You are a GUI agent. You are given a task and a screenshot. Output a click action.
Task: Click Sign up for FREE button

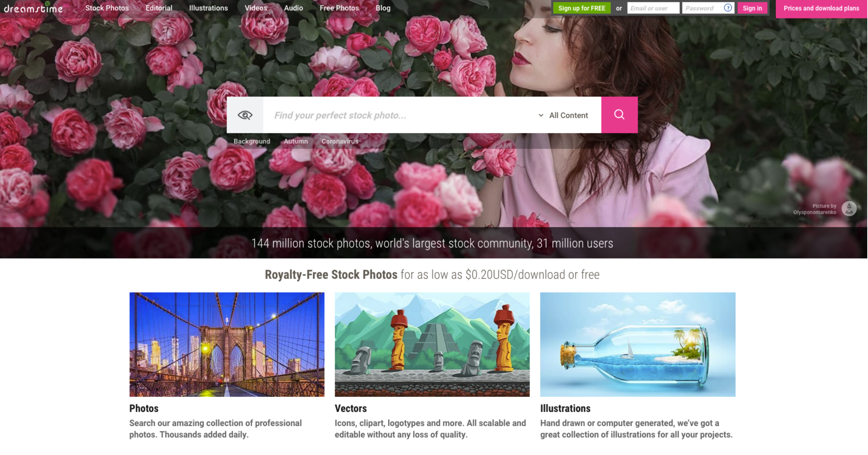coord(581,8)
